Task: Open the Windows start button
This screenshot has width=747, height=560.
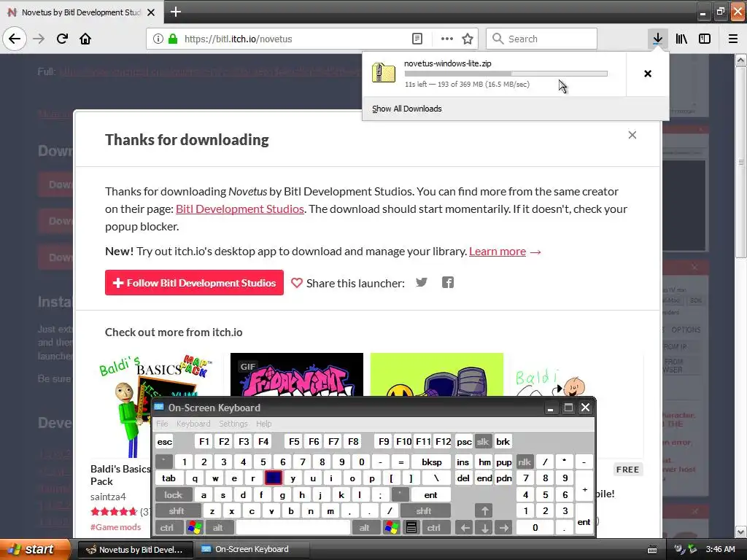Action: coord(34,549)
